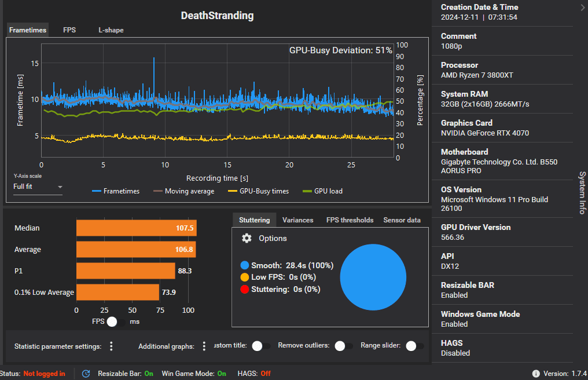The height and width of the screenshot is (380, 588).
Task: Switch to the Frametimes tab
Action: pyautogui.click(x=28, y=30)
